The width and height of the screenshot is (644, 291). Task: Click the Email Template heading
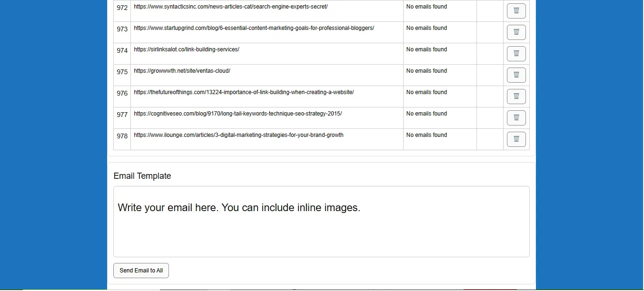point(142,176)
